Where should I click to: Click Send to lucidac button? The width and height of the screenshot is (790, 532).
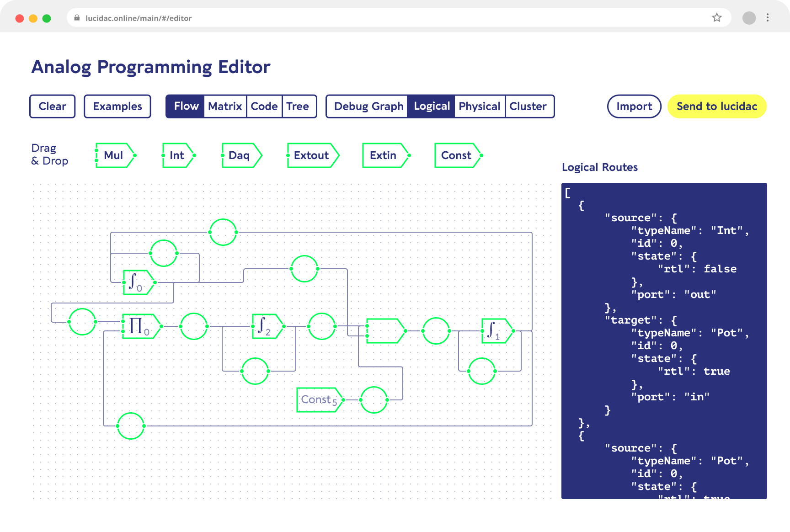pyautogui.click(x=717, y=106)
